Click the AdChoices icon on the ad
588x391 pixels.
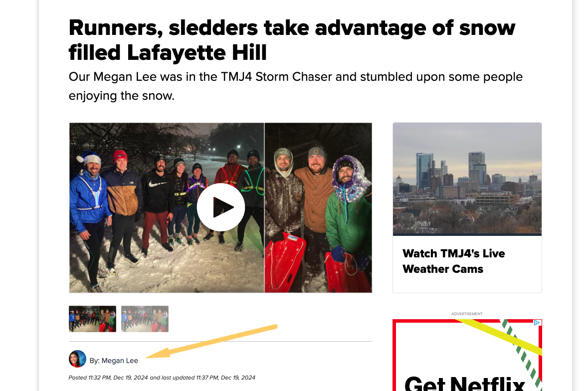pyautogui.click(x=537, y=322)
